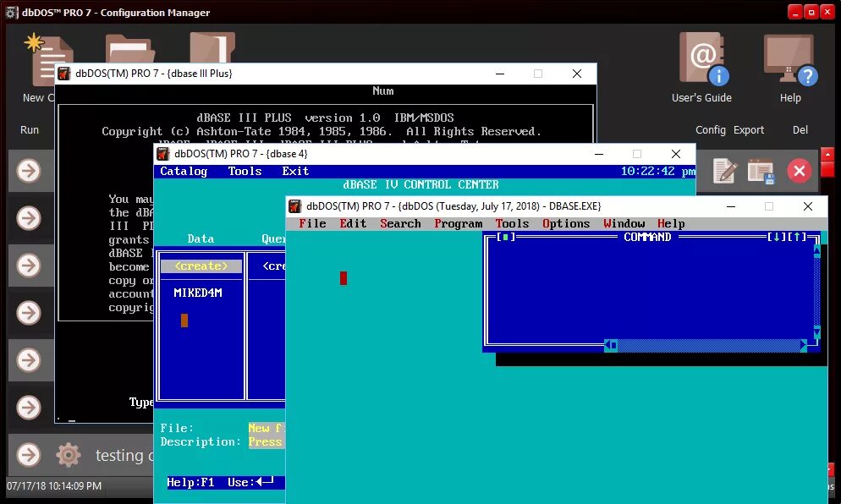The image size is (841, 504).
Task: Click the gear icon beside 'testing'
Action: coord(69,455)
